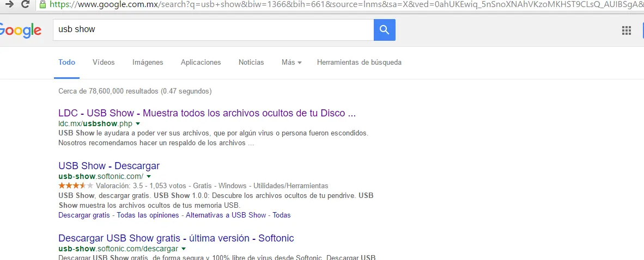644x260 pixels.
Task: Click 'Cerca de 78,600,000 resultados' text
Action: click(x=108, y=91)
